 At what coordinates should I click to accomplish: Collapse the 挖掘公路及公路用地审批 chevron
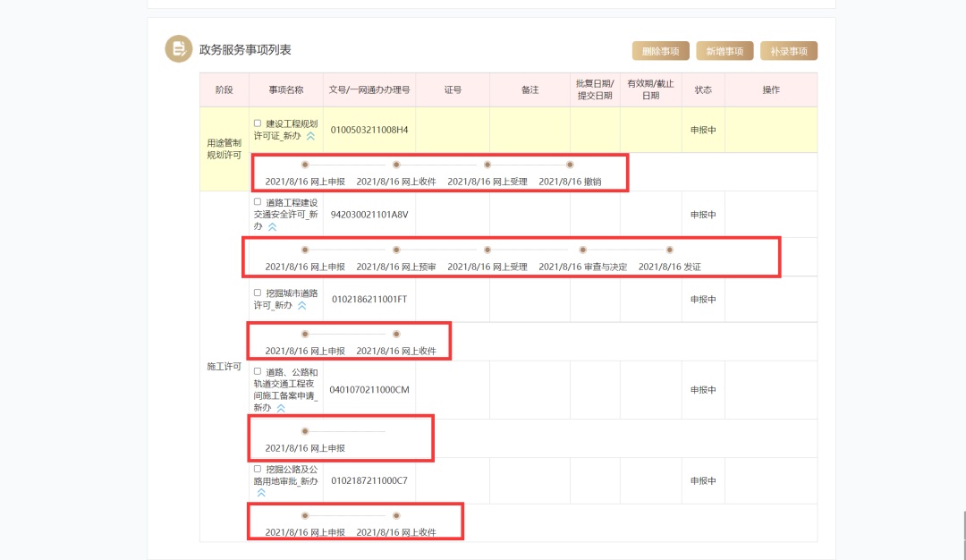tap(261, 492)
